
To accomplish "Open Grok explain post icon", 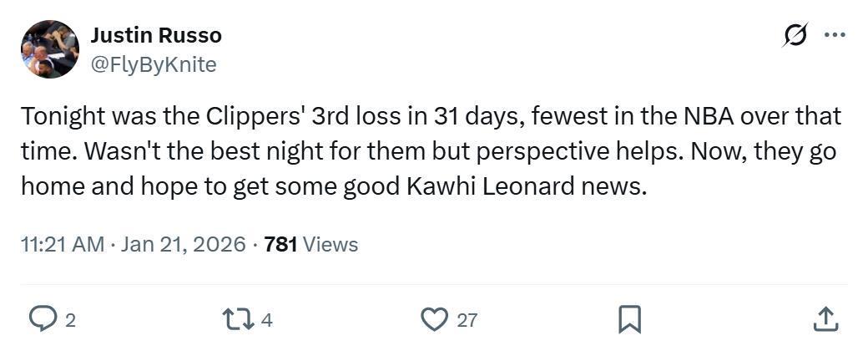I will tap(795, 35).
